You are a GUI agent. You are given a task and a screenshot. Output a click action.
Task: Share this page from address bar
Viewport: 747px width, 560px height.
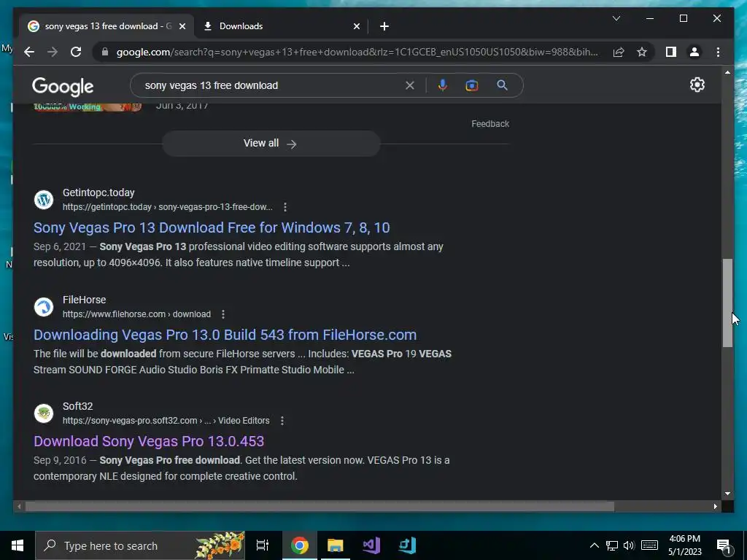click(x=619, y=52)
